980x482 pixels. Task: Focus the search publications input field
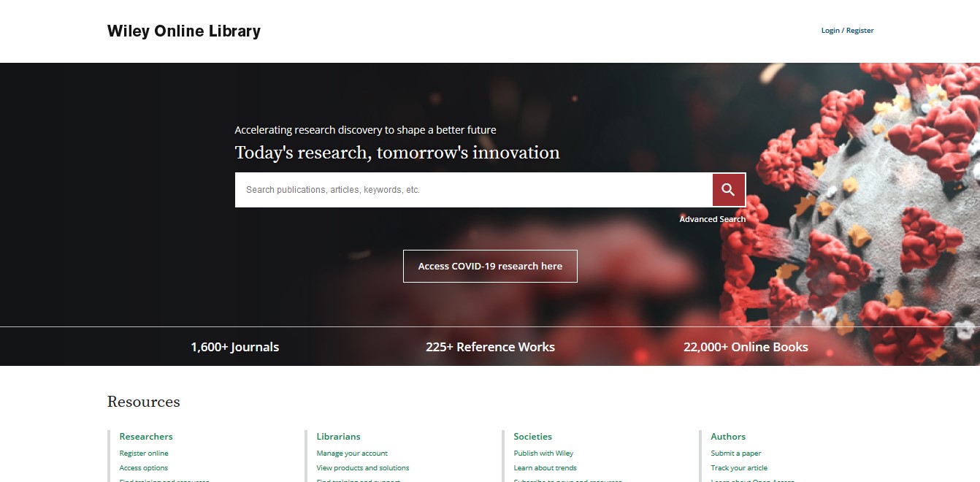point(474,190)
